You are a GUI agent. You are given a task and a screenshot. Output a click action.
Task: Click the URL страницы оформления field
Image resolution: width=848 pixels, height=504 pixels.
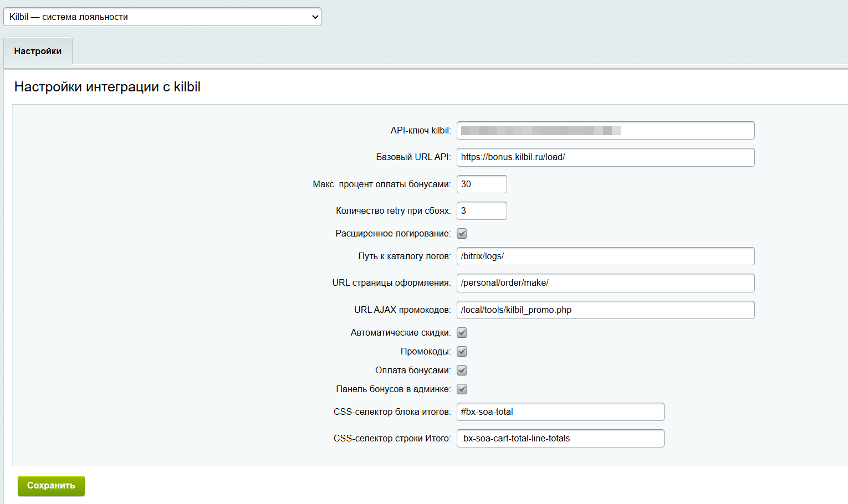click(x=606, y=283)
